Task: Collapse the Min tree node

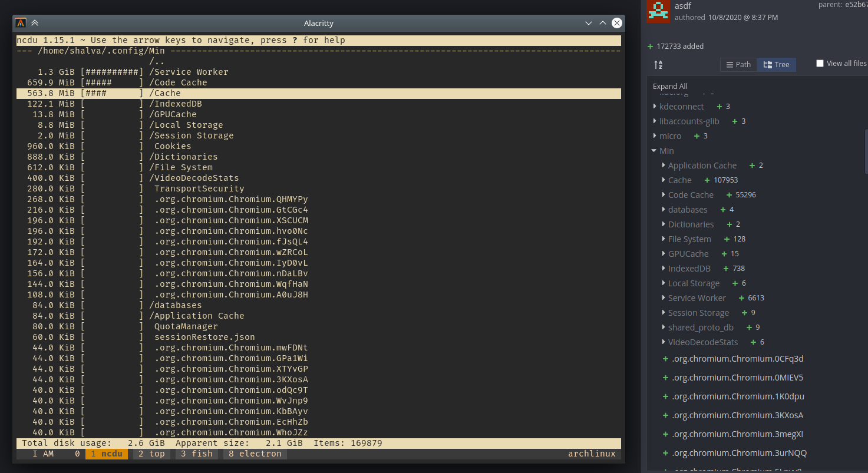Action: click(653, 150)
